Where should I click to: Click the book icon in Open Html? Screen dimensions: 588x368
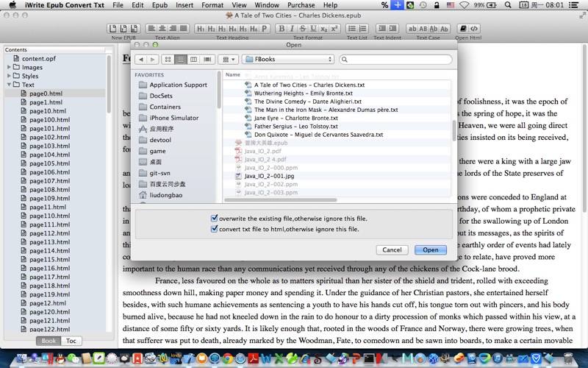[463, 29]
